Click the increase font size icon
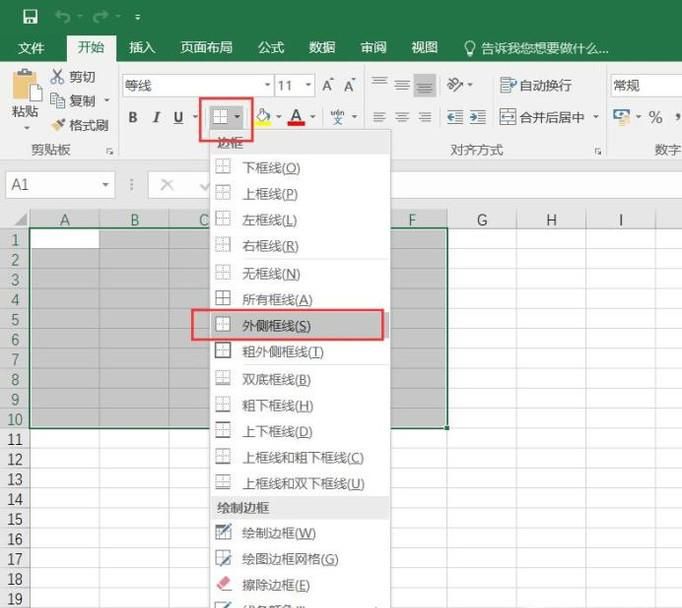 tap(328, 85)
